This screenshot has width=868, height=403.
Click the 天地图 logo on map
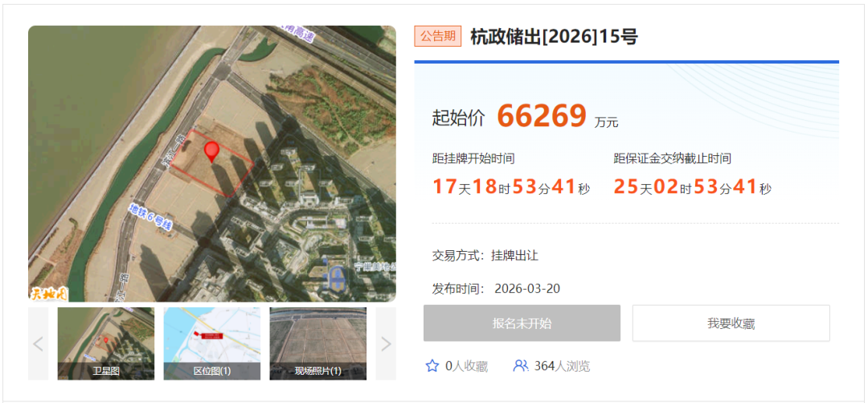tap(48, 294)
